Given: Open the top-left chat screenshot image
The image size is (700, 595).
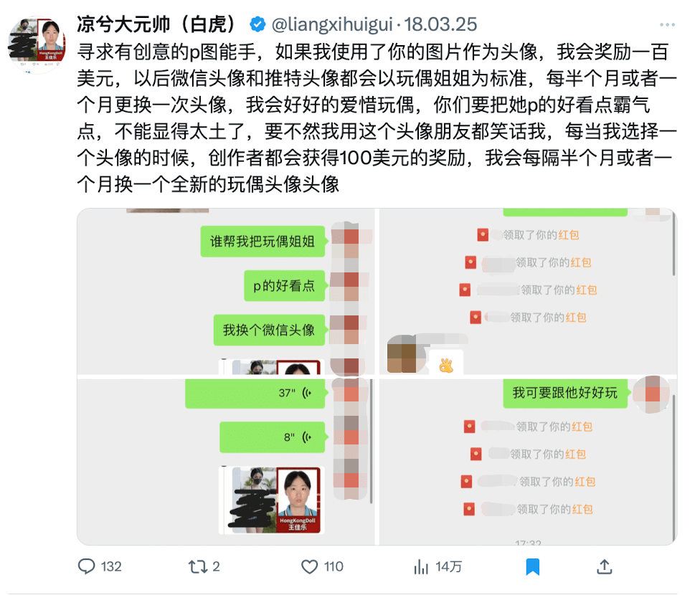Looking at the screenshot, I should (226, 292).
